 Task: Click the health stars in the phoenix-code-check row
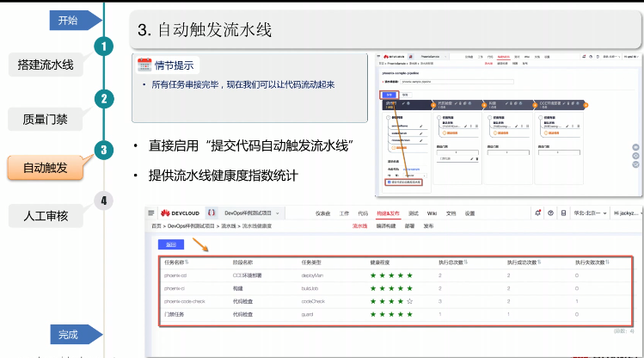click(x=391, y=301)
